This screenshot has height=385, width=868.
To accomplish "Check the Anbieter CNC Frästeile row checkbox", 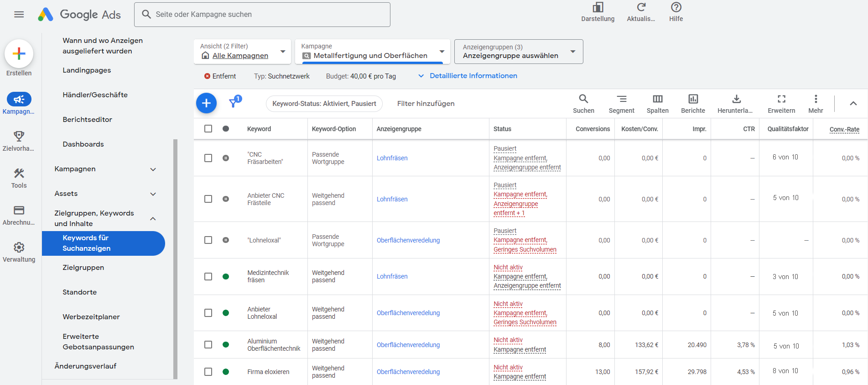I will click(x=208, y=199).
